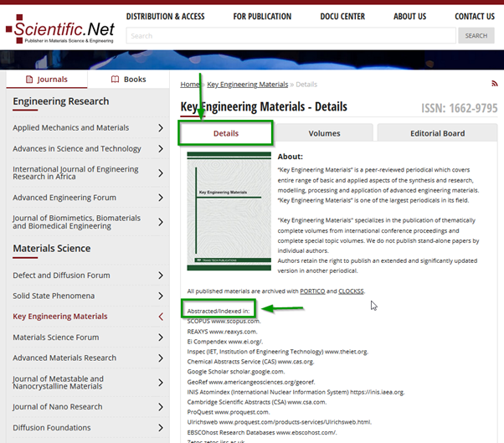Expand Defect and Diffusion Forum chevron
Viewport: 504px width, 443px height.
click(161, 276)
